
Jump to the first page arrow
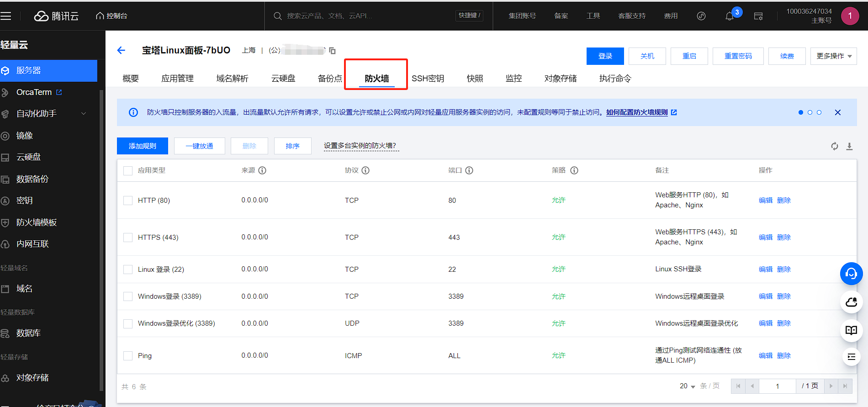click(738, 386)
